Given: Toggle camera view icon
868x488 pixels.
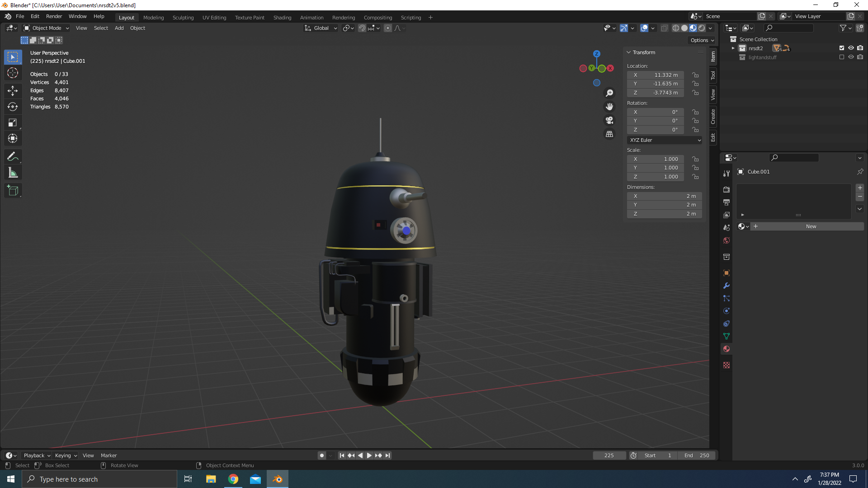Looking at the screenshot, I should [x=609, y=120].
